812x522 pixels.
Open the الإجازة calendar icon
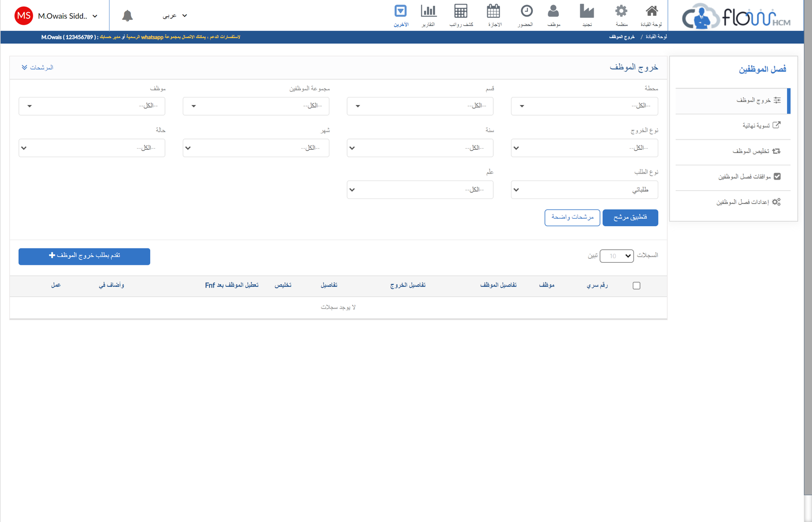click(x=494, y=12)
